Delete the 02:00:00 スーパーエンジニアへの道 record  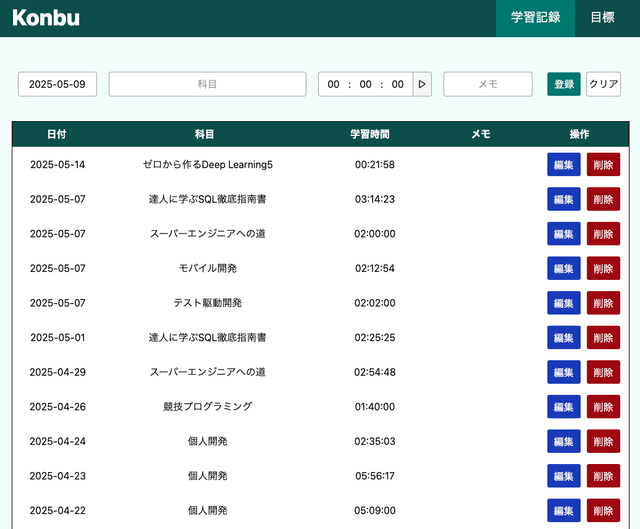[x=603, y=233]
